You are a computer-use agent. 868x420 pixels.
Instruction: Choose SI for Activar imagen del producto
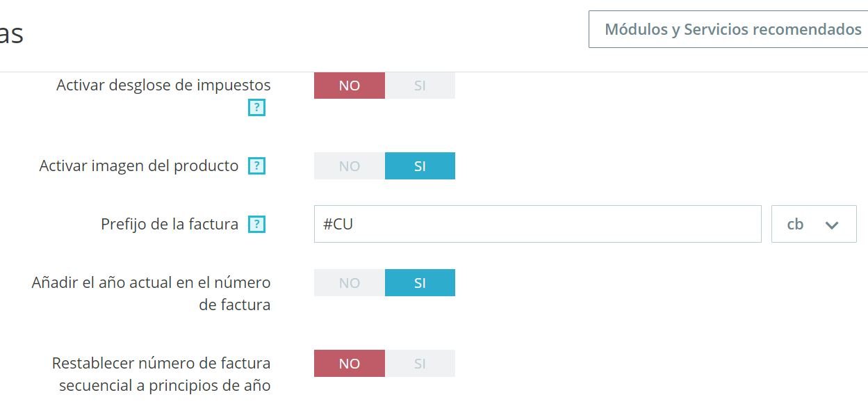coord(420,166)
